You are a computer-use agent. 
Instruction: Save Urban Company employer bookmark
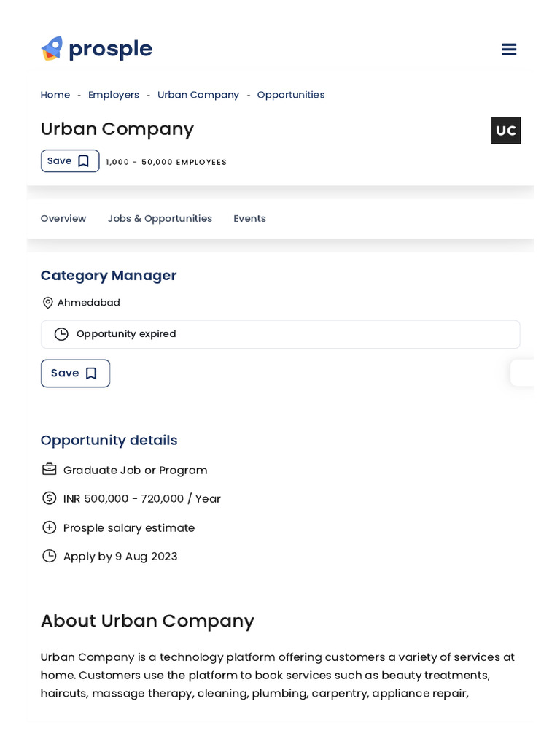pyautogui.click(x=70, y=161)
